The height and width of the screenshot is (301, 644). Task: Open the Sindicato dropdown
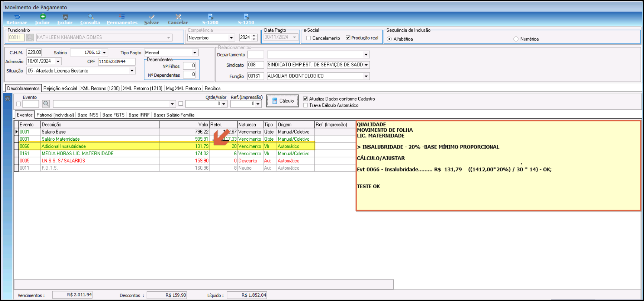[x=366, y=65]
